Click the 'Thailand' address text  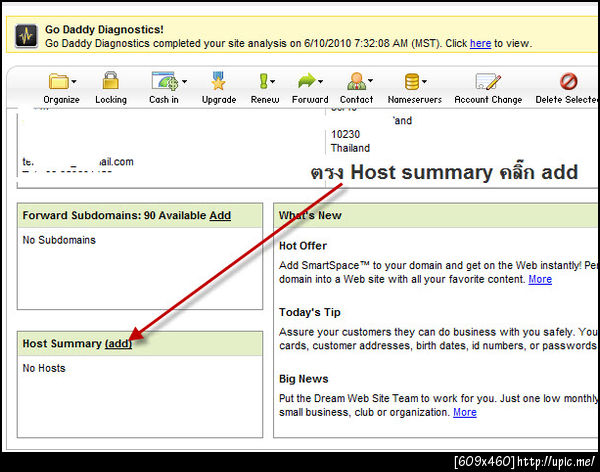pyautogui.click(x=350, y=148)
